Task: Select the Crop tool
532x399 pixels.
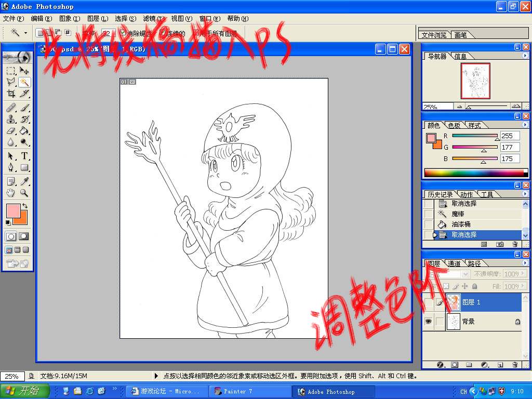Action: click(11, 94)
